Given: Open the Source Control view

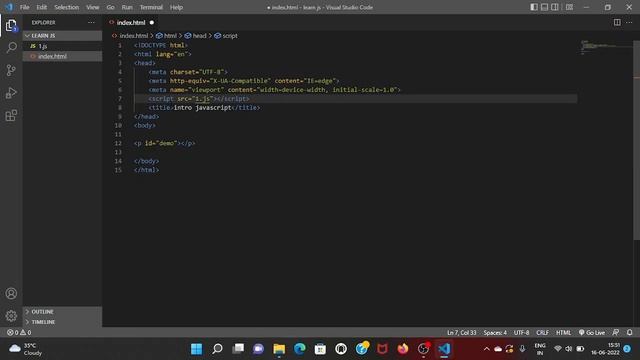Looking at the screenshot, I should click(11, 70).
